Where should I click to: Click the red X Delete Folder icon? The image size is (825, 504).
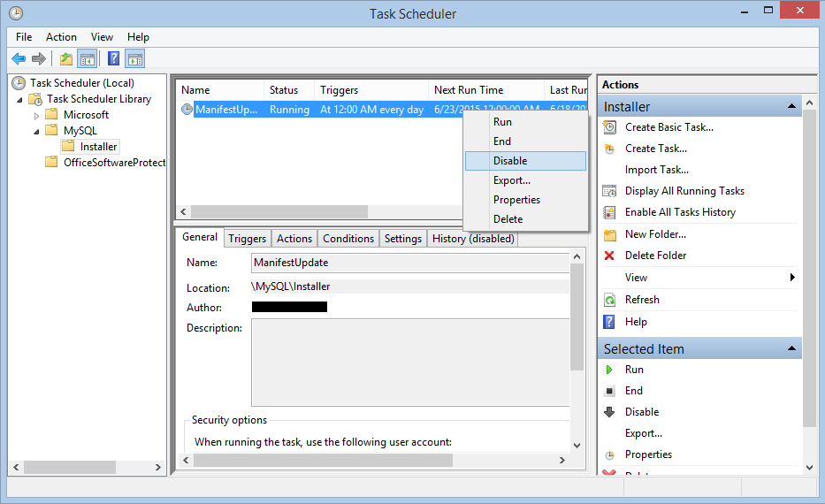point(609,256)
